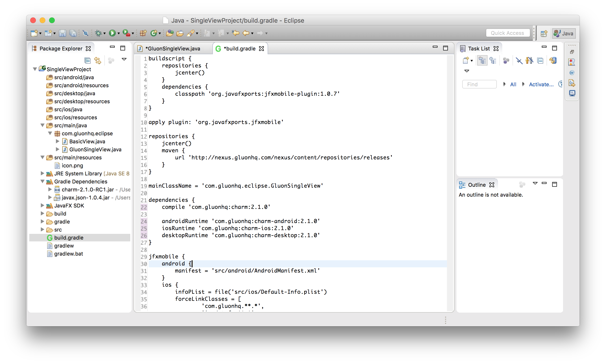Open the Package Explorer view menu arrow
606x364 pixels.
(x=124, y=59)
